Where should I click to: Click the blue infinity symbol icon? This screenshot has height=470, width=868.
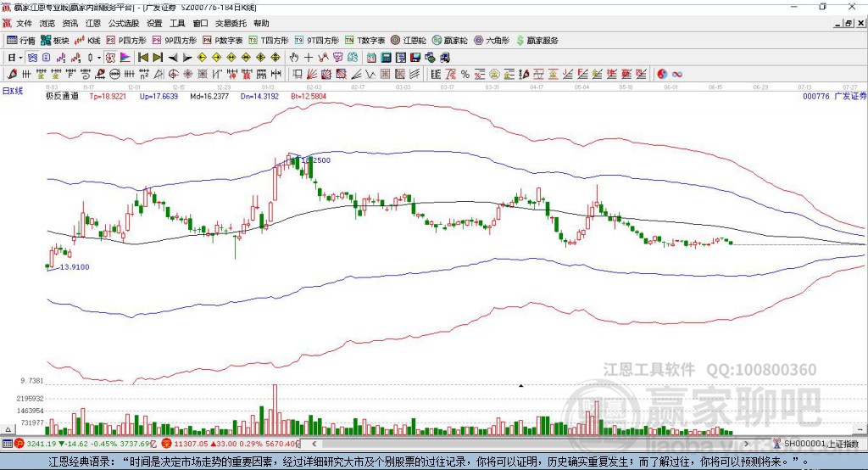[x=677, y=75]
